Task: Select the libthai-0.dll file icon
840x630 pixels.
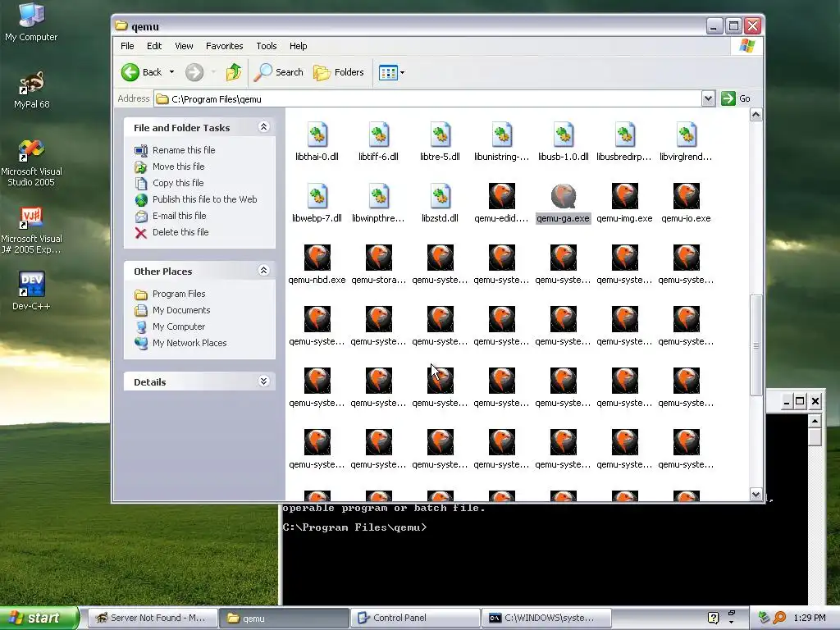Action: tap(317, 134)
